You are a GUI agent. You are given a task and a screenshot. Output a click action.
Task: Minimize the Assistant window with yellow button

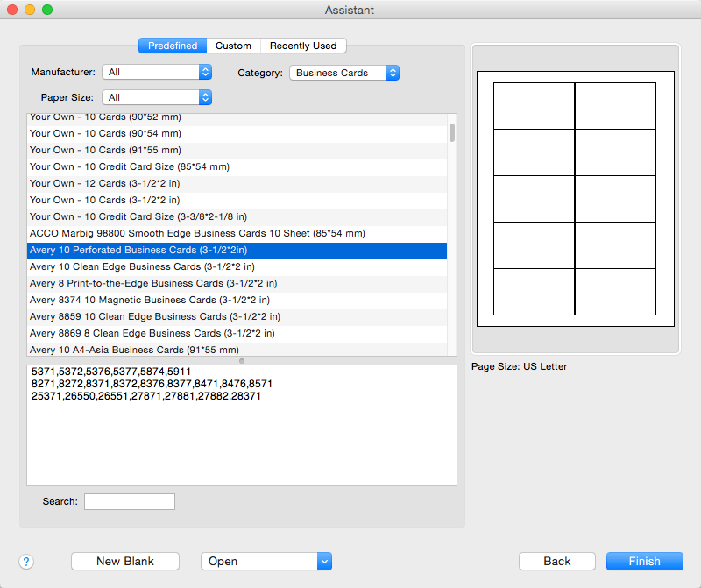click(x=30, y=10)
